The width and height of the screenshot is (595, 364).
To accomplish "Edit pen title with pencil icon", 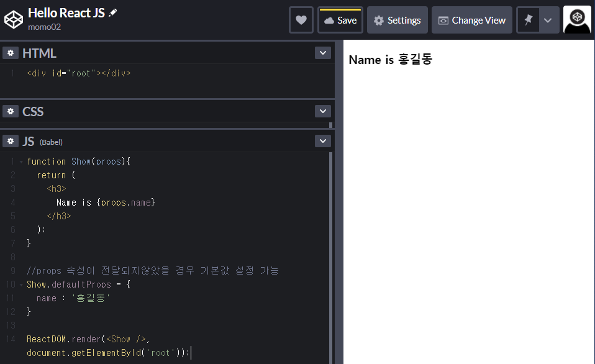I will [x=112, y=13].
